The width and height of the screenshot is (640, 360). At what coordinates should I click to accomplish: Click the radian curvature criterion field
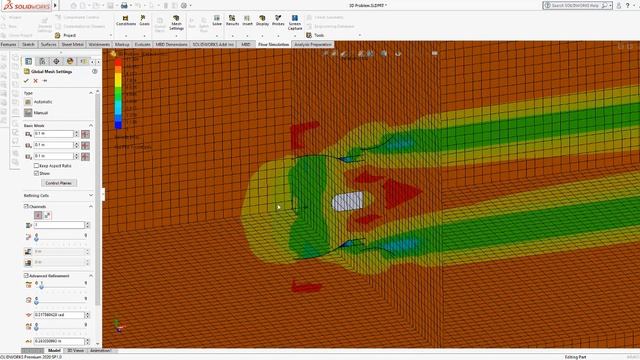tap(59, 315)
